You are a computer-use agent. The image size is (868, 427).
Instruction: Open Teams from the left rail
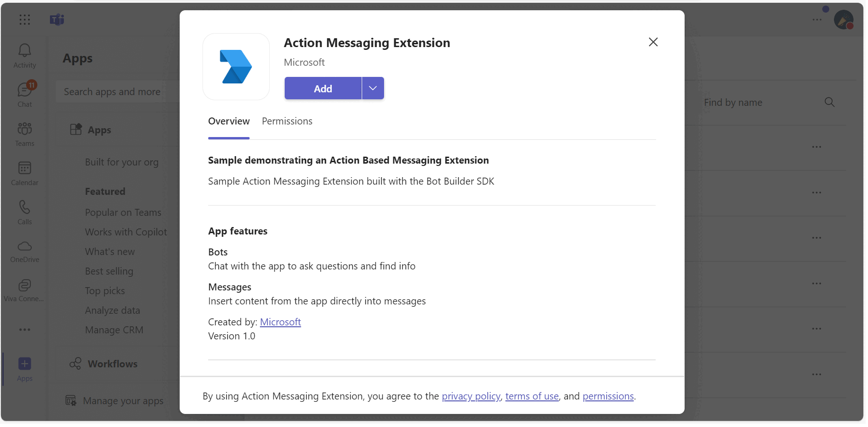click(x=24, y=133)
